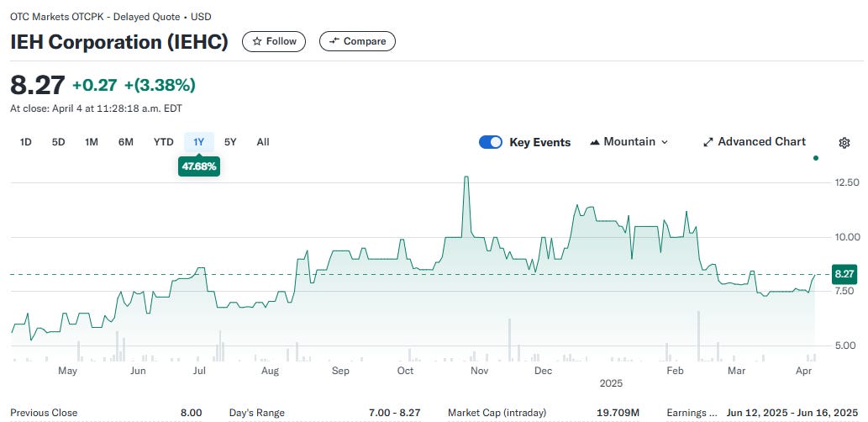Open chart settings gear icon
This screenshot has width=868, height=422.
[844, 143]
